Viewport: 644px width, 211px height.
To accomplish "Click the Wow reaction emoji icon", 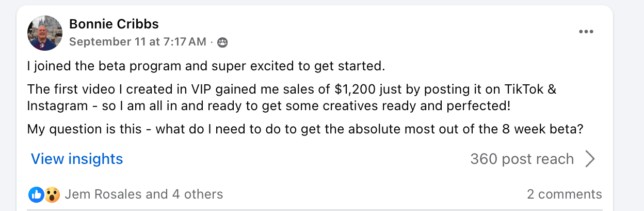I will click(x=51, y=194).
